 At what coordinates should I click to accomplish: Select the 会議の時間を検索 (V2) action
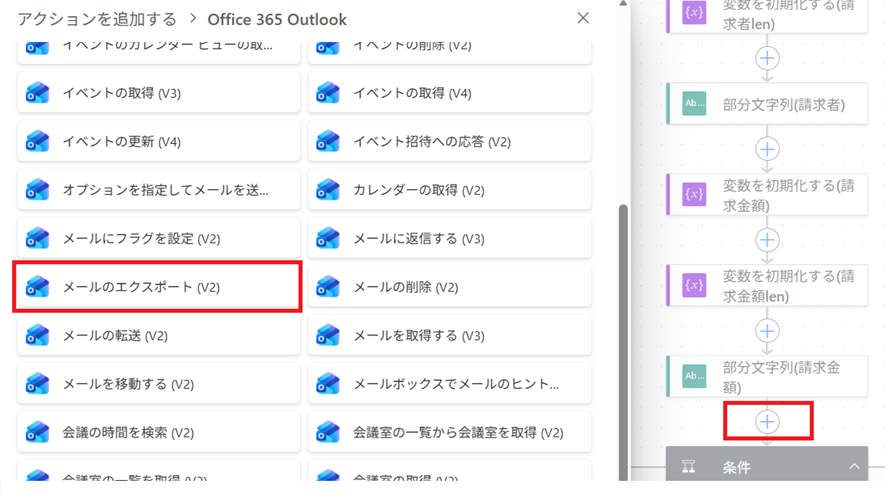[x=157, y=433]
